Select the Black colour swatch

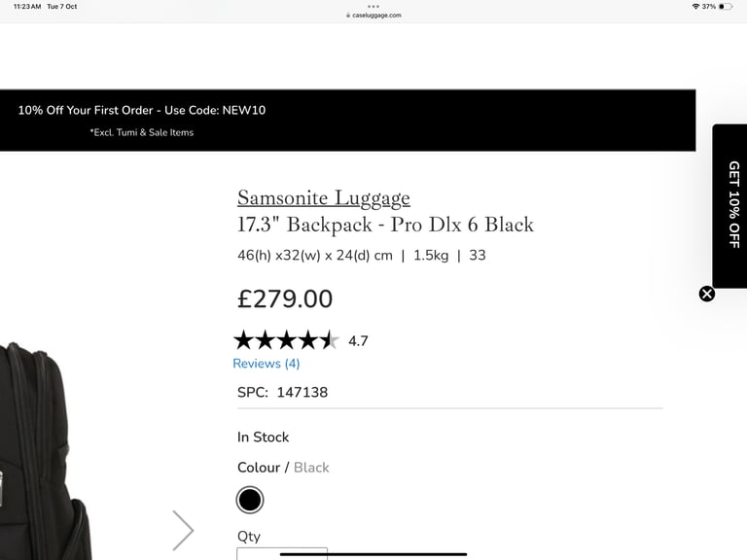tap(250, 500)
